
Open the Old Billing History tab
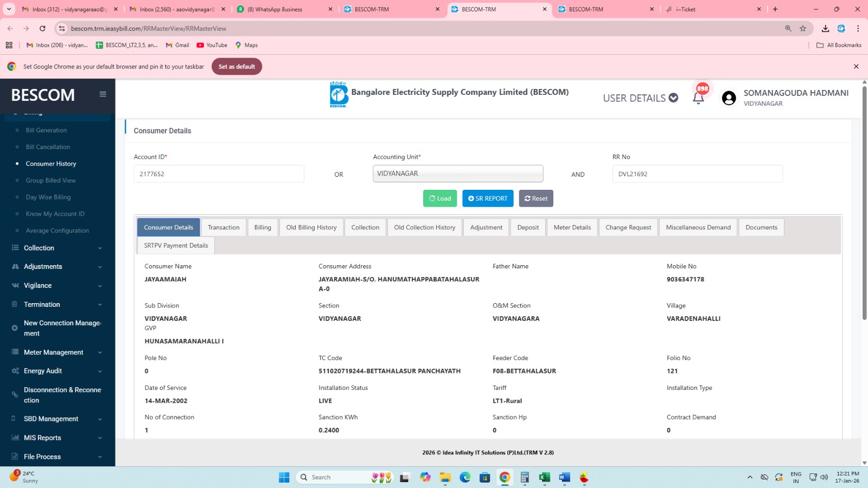(x=311, y=227)
